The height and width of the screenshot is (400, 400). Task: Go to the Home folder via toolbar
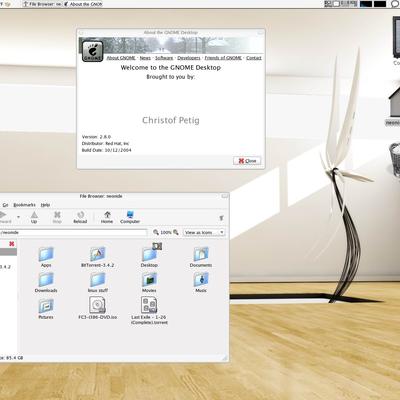click(x=107, y=217)
